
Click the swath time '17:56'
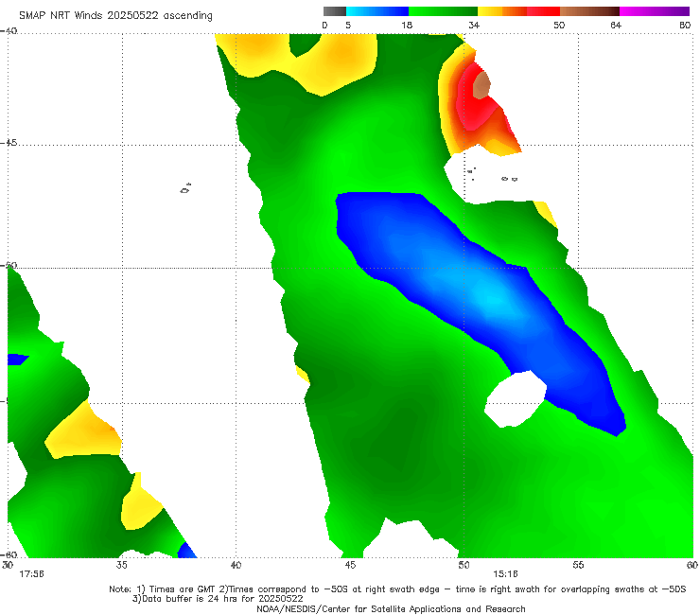[31, 574]
